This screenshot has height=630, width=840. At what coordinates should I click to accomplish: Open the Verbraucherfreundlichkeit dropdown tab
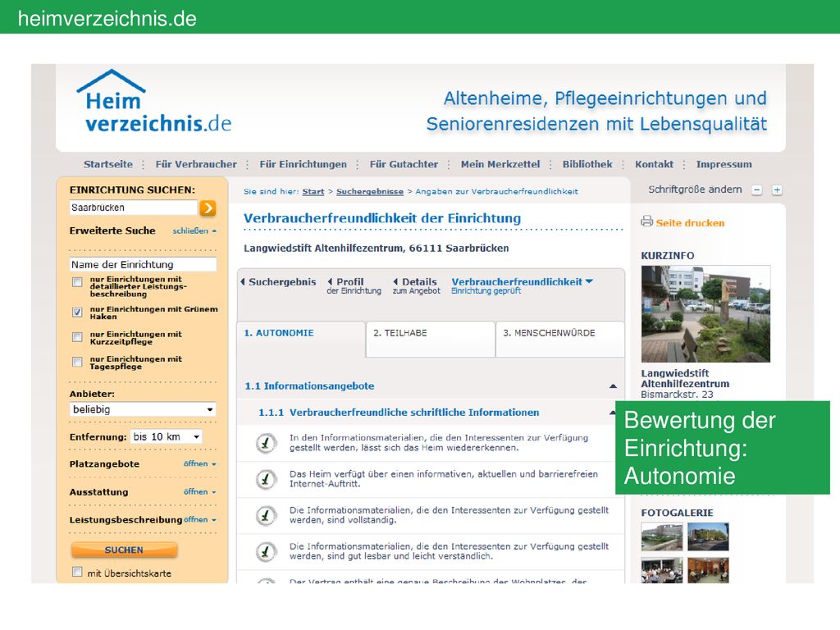tap(522, 285)
